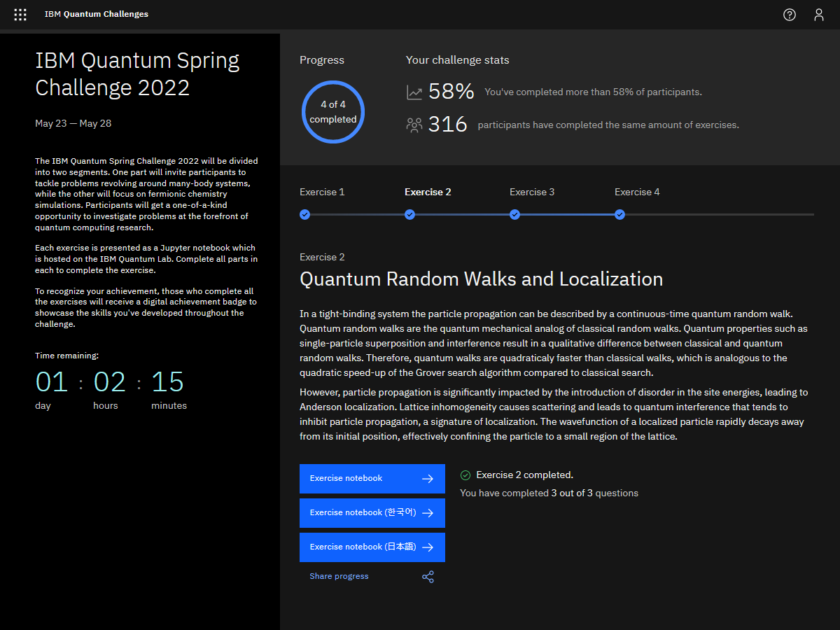Click the 02 hours countdown value
This screenshot has width=840, height=630.
pyautogui.click(x=110, y=382)
